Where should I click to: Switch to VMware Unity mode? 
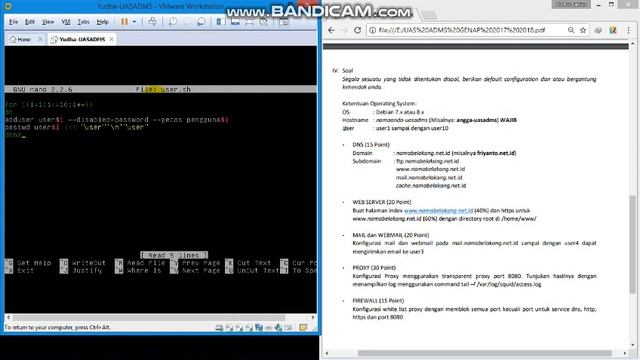264,22
